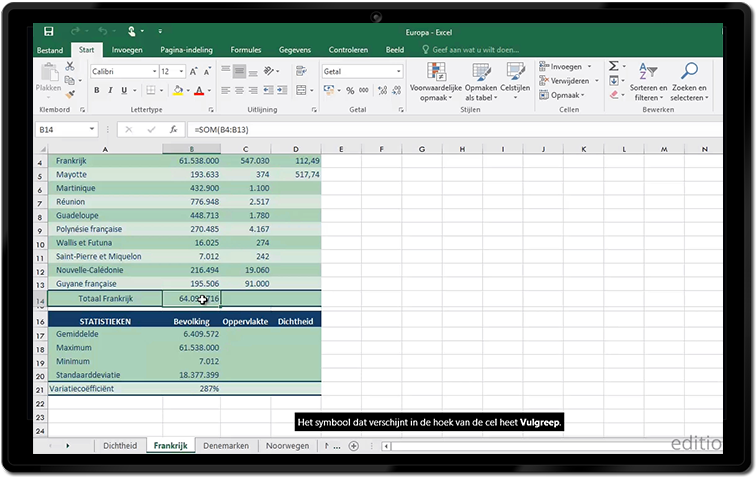Click the Save icon in the title bar
The image size is (756, 477).
(49, 32)
